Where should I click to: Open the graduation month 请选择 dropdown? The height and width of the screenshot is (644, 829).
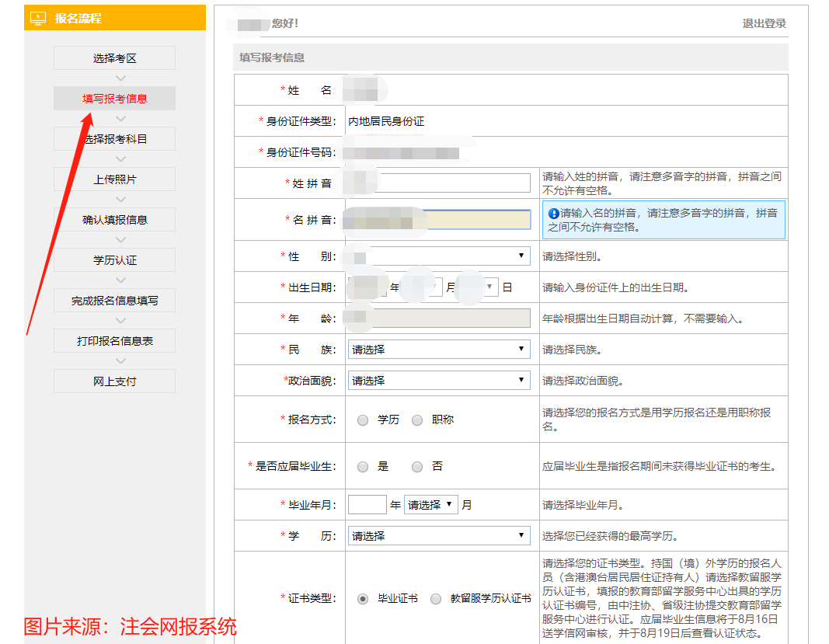coord(432,503)
